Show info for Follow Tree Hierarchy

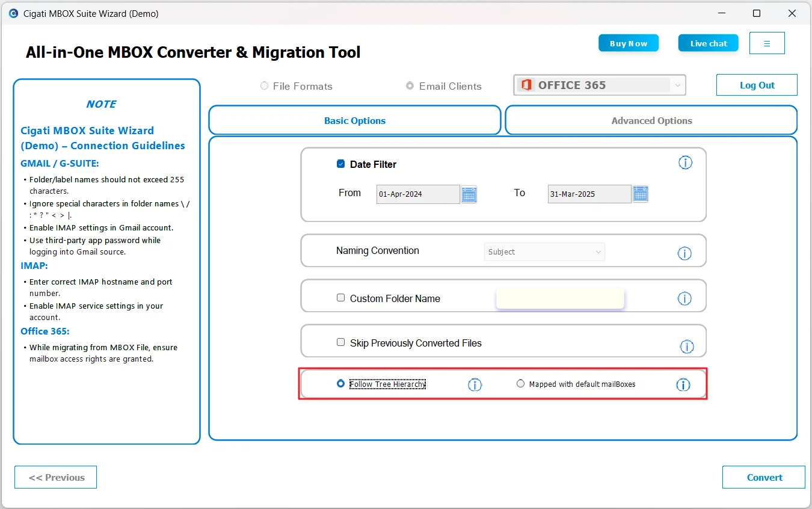click(x=475, y=385)
